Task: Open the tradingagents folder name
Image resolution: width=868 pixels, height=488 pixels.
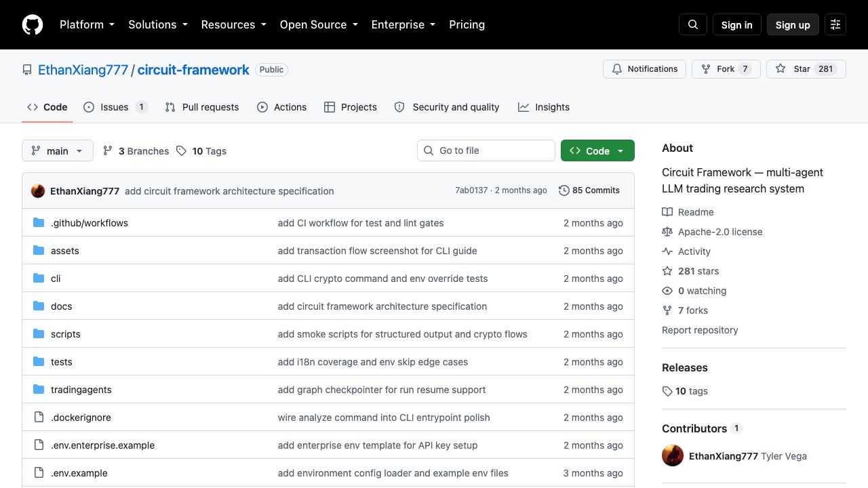Action: tap(81, 390)
